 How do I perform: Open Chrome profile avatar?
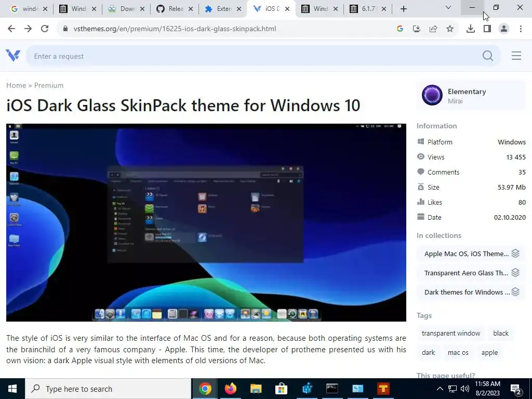pyautogui.click(x=504, y=29)
